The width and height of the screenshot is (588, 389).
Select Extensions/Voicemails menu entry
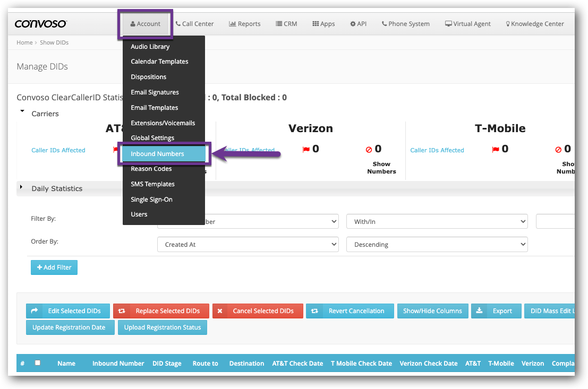click(x=164, y=123)
